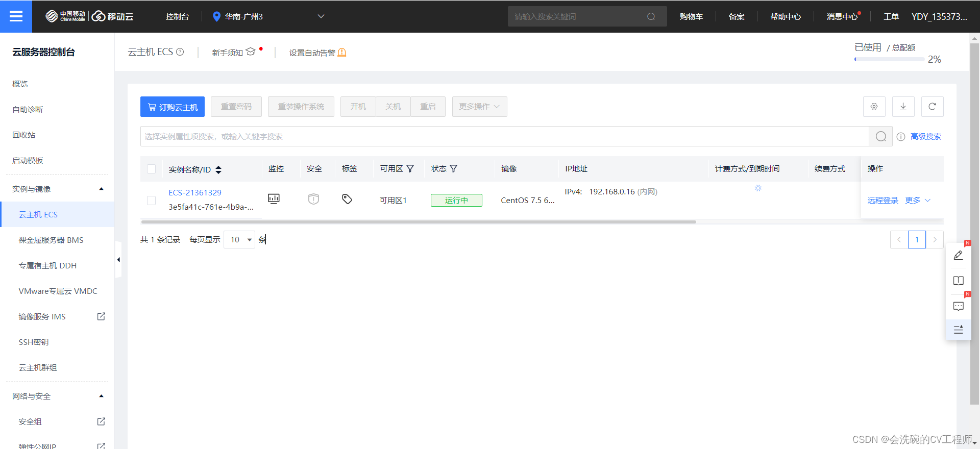
Task: Click remote login for the instance
Action: click(x=883, y=201)
